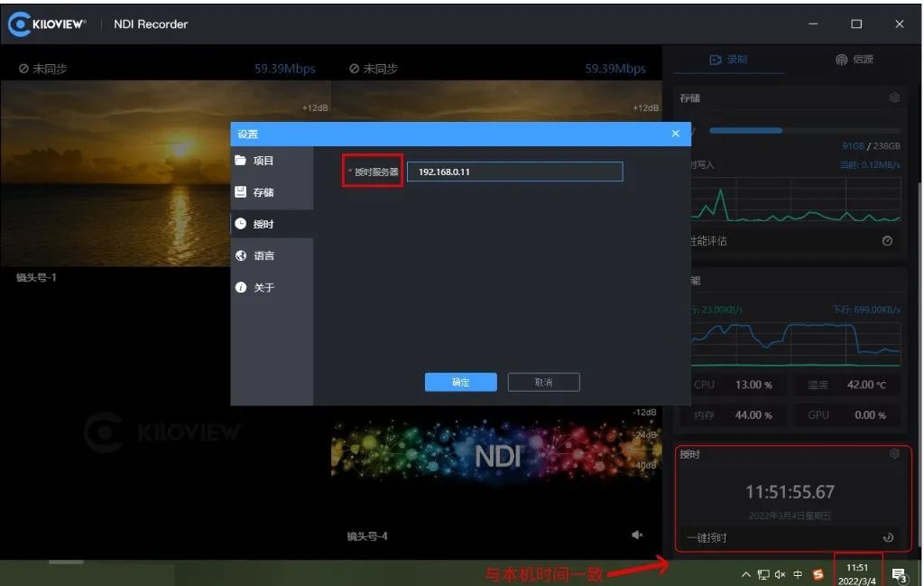This screenshot has width=924, height=586.
Task: Click the 温度 42.00 ℃ readout
Action: tap(846, 385)
